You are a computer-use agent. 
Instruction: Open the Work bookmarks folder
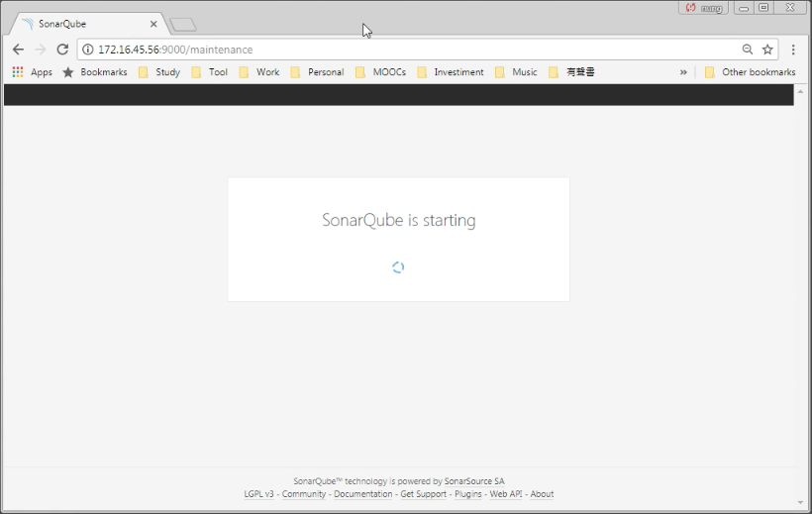[258, 72]
